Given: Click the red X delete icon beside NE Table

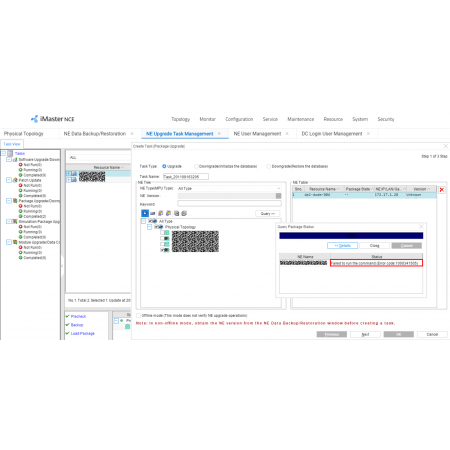Looking at the screenshot, I should pos(442,190).
